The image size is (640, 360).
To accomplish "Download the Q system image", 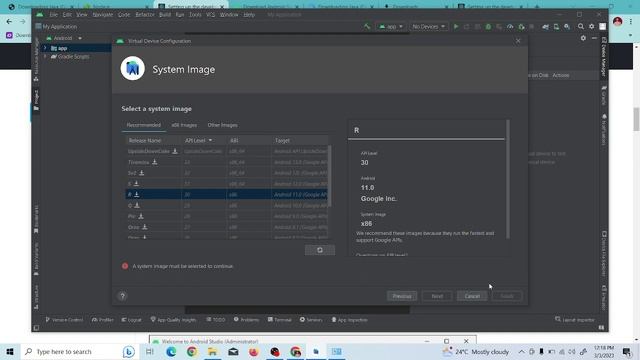I will tap(137, 205).
